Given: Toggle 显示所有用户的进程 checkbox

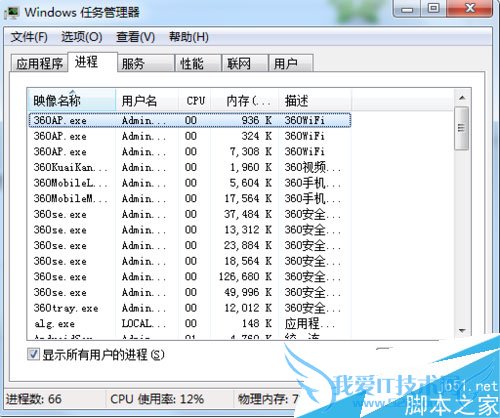Looking at the screenshot, I should (33, 354).
